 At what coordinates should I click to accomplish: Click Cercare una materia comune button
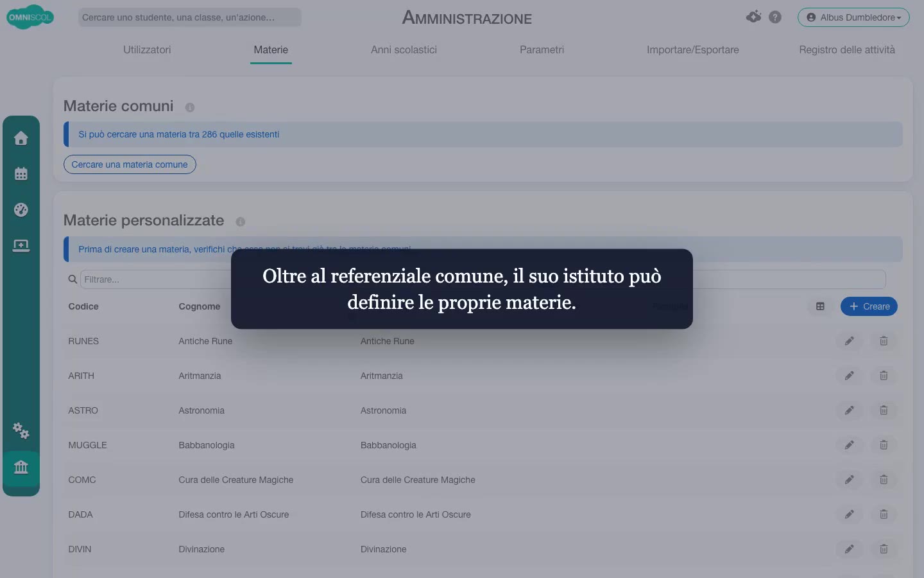130,164
